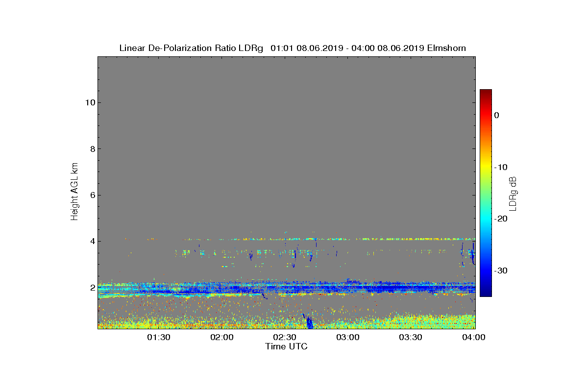Click the colorbar tick label '0'

(x=497, y=115)
